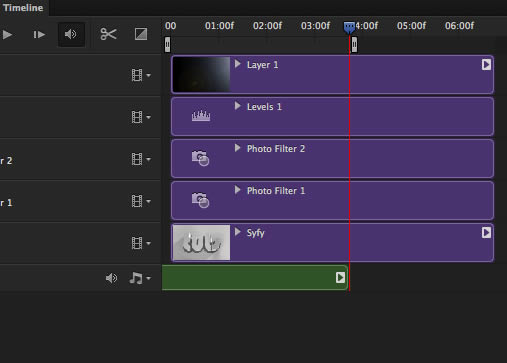Open filmstrip menu for Syfy track

(141, 243)
